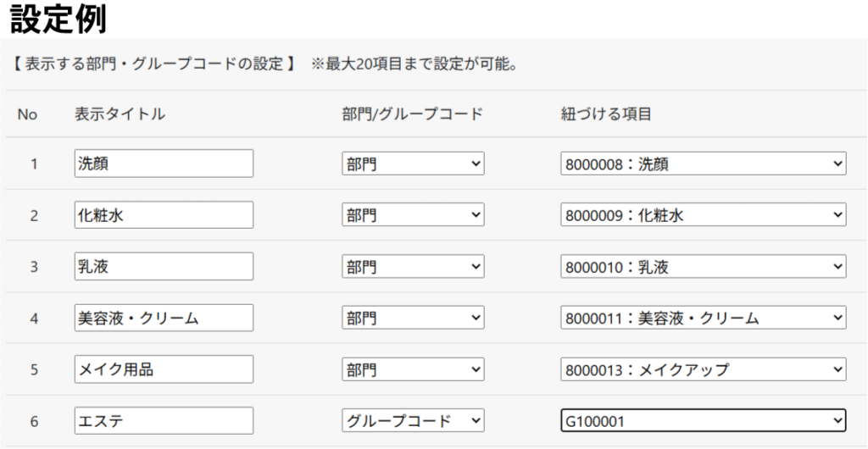The image size is (868, 449).
Task: Expand the 8000010:乳液 item selector
Action: point(703,267)
